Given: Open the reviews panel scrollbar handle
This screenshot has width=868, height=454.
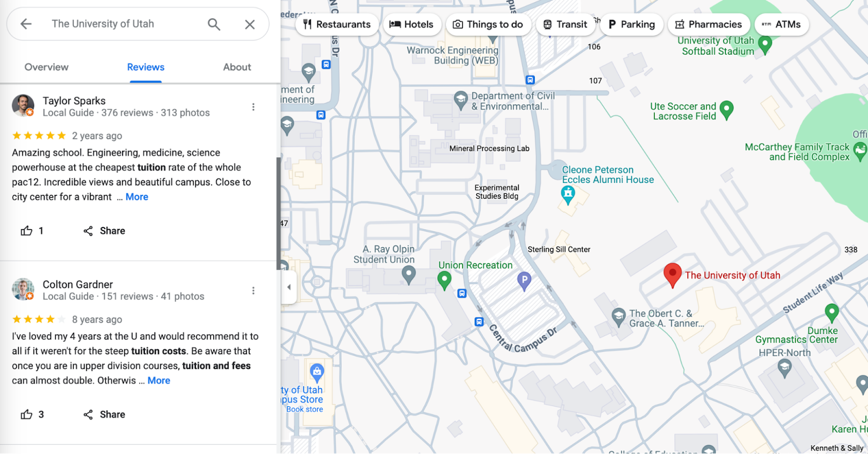Looking at the screenshot, I should coord(279,213).
